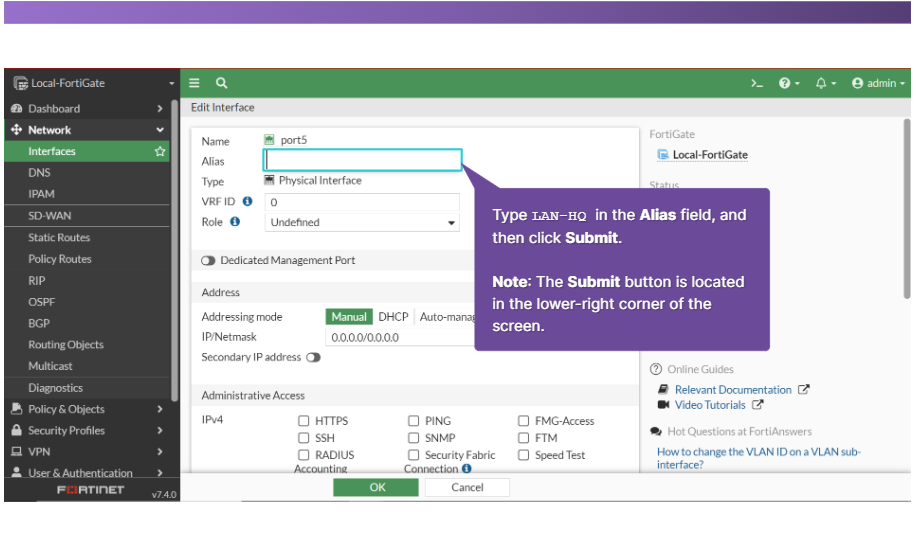916x540 pixels.
Task: Click Role info icon
Action: pyautogui.click(x=235, y=221)
